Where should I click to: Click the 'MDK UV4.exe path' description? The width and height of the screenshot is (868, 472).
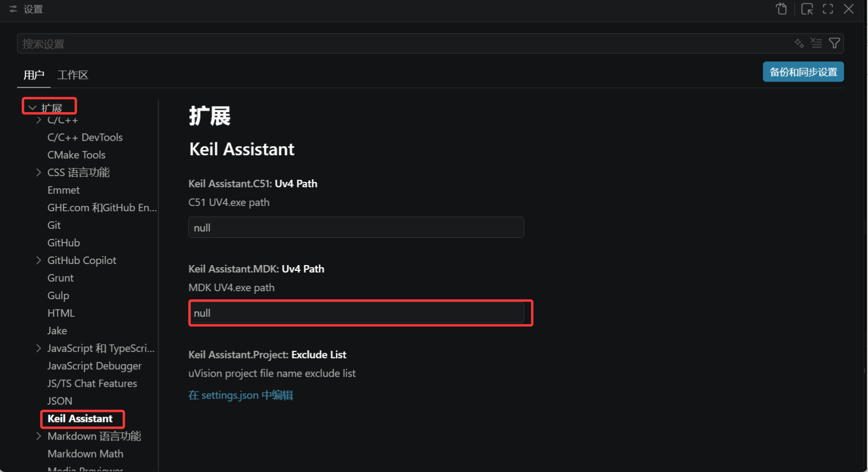tap(232, 287)
